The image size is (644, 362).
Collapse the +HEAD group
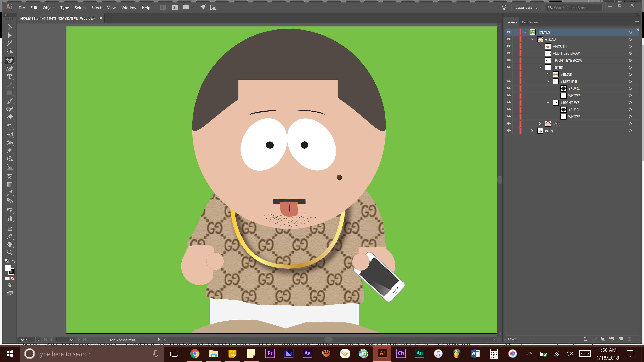click(x=533, y=39)
